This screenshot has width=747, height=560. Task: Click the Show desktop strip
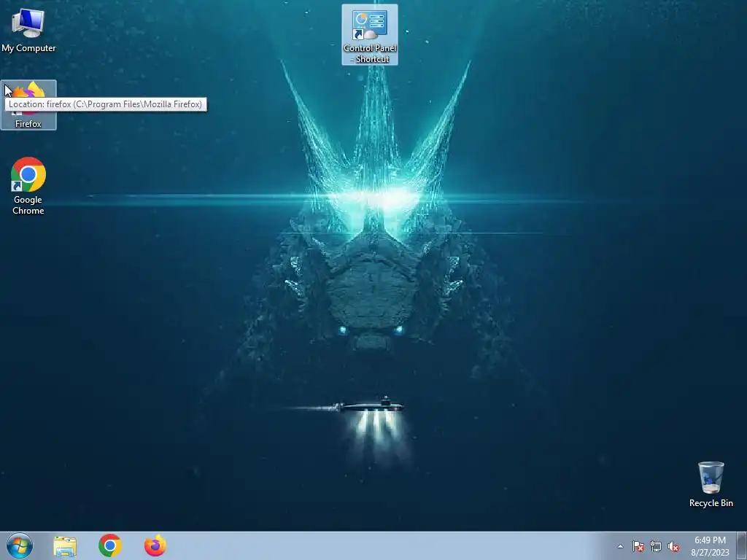741,545
